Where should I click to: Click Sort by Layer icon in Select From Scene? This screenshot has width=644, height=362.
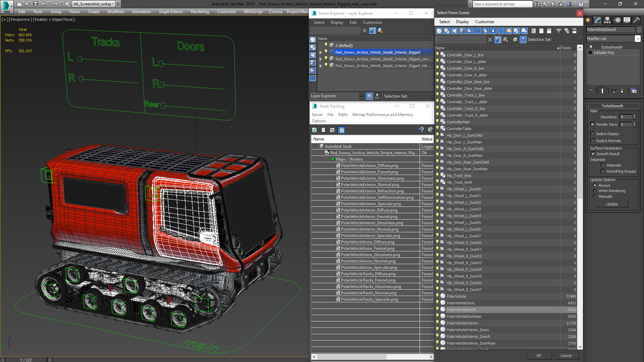(515, 40)
